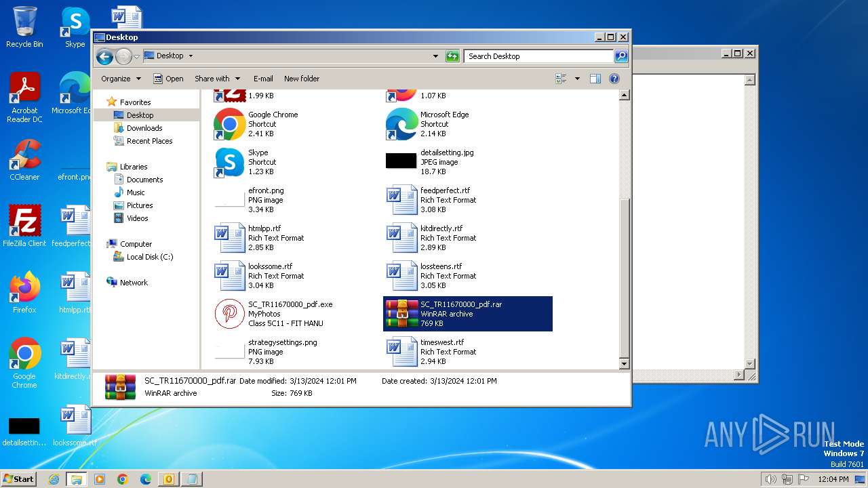Click the Start button
Viewport: 868px width, 488px height.
coord(18,479)
